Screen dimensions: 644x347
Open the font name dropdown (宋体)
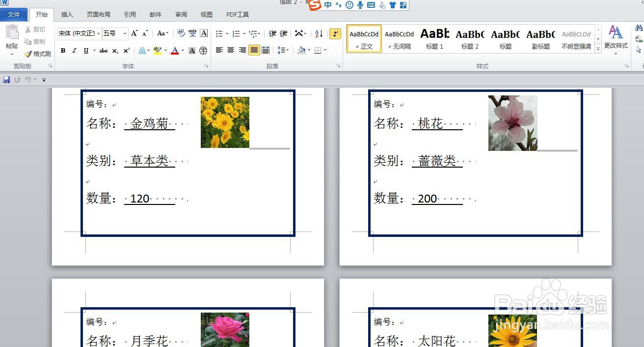click(99, 33)
